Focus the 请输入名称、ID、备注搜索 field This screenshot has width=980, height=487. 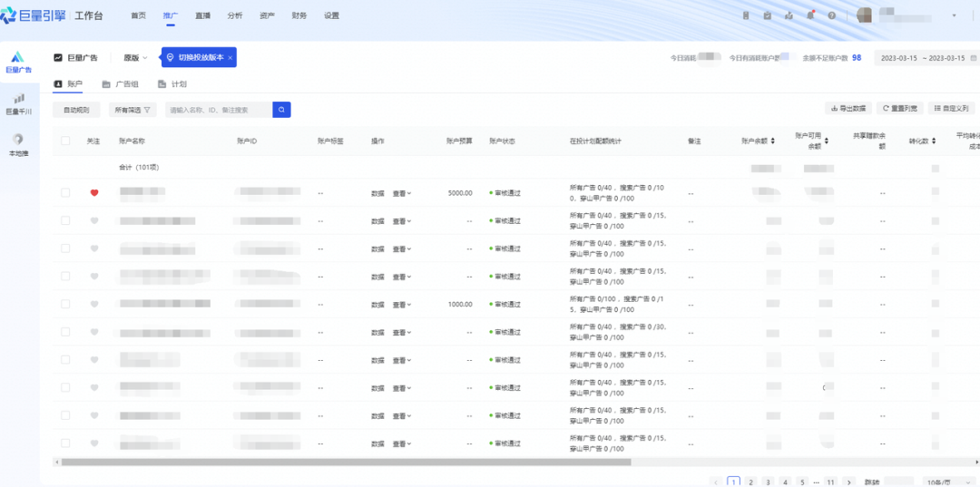219,110
